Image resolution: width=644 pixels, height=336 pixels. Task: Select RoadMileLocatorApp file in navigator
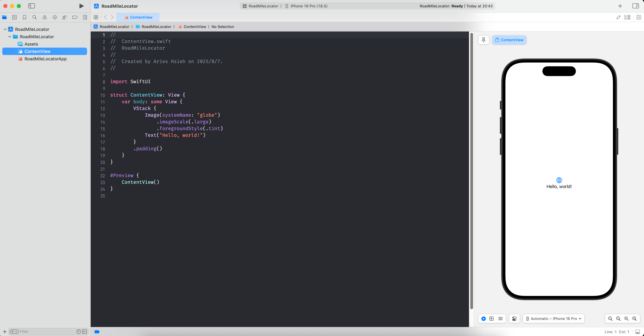click(46, 59)
